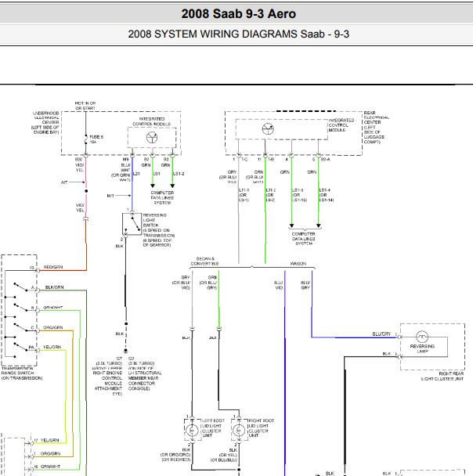Click 'RIGHT REAR LIGHT CLUSTER UNIT' label

[x=442, y=376]
